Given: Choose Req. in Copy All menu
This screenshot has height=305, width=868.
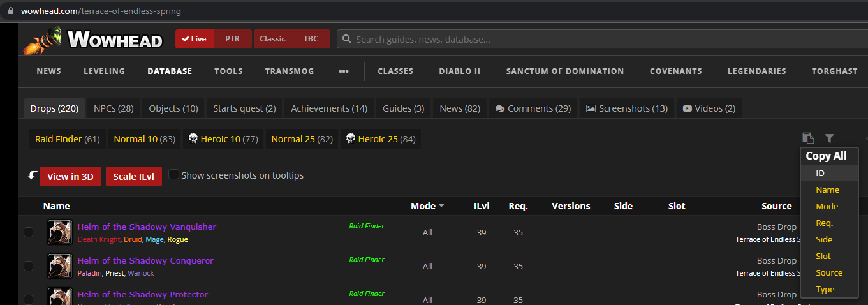Looking at the screenshot, I should [x=830, y=223].
